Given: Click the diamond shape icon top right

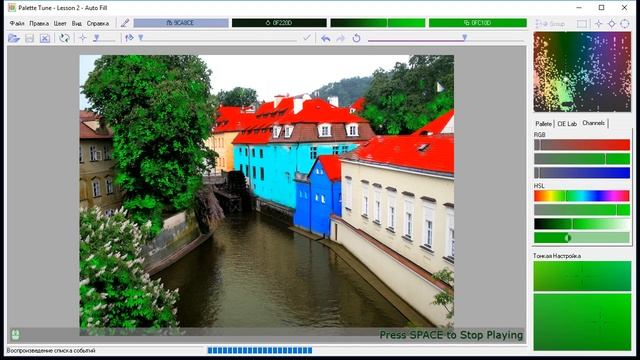Looking at the screenshot, I should (x=611, y=24).
